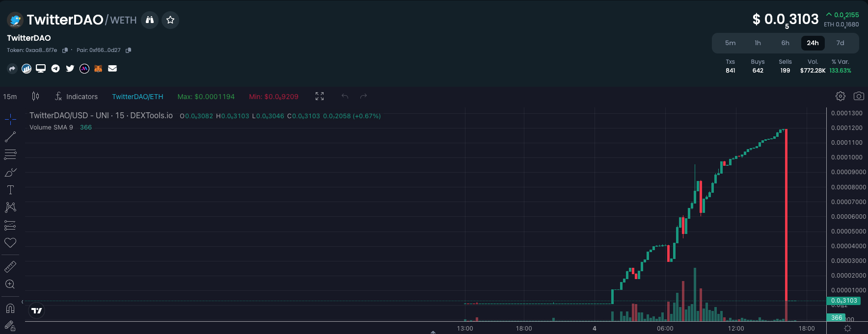Open the Indicators menu
868x334 pixels.
pyautogui.click(x=76, y=97)
